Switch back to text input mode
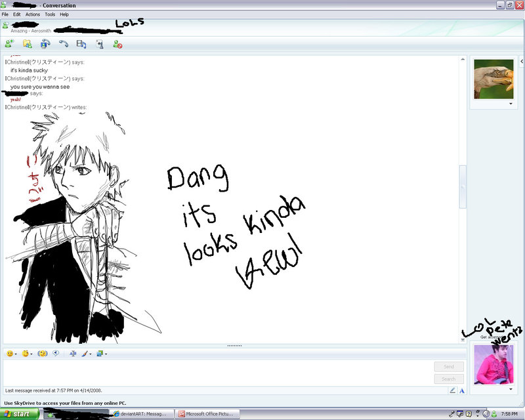Image resolution: width=525 pixels, height=420 pixels. 461,390
